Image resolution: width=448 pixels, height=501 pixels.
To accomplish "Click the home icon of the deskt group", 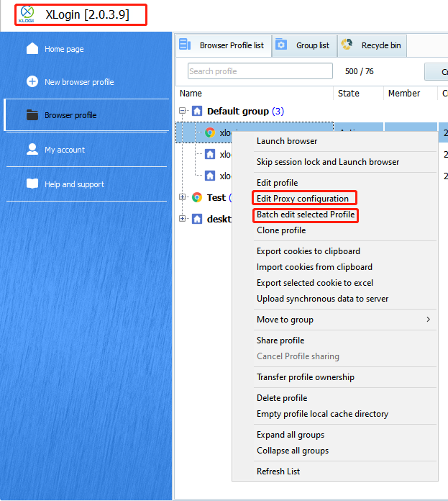I will (x=197, y=219).
